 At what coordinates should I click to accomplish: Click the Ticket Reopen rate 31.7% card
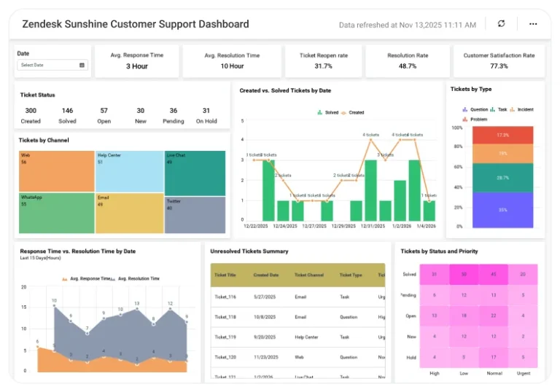pyautogui.click(x=324, y=61)
